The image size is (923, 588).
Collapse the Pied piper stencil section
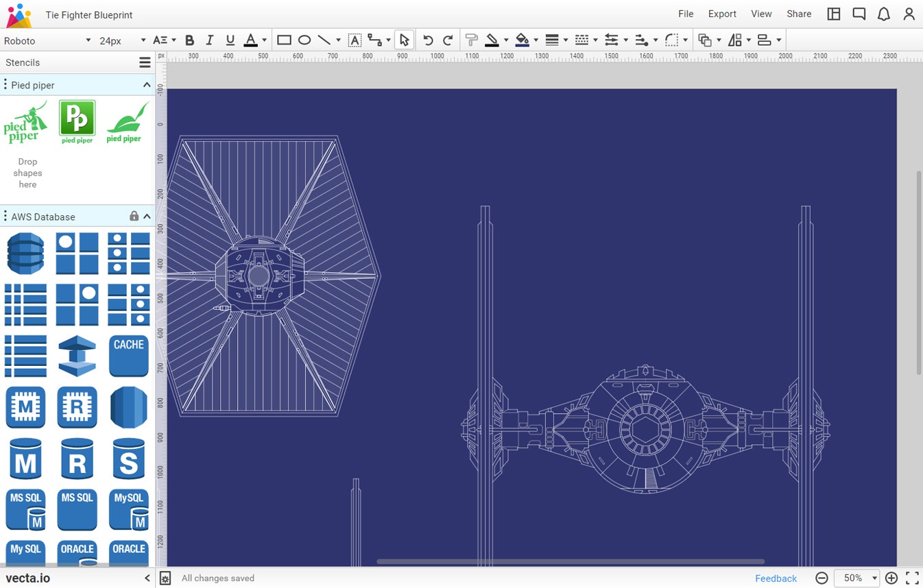point(147,85)
